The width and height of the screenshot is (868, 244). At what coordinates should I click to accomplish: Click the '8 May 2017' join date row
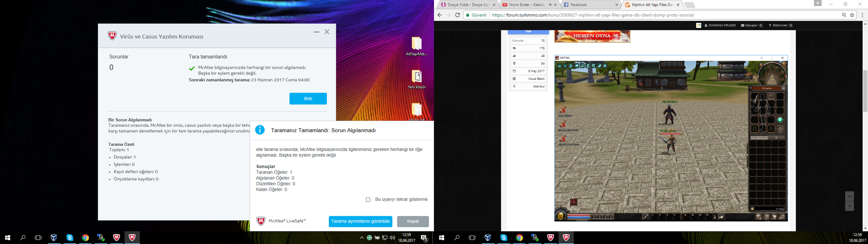tap(528, 71)
